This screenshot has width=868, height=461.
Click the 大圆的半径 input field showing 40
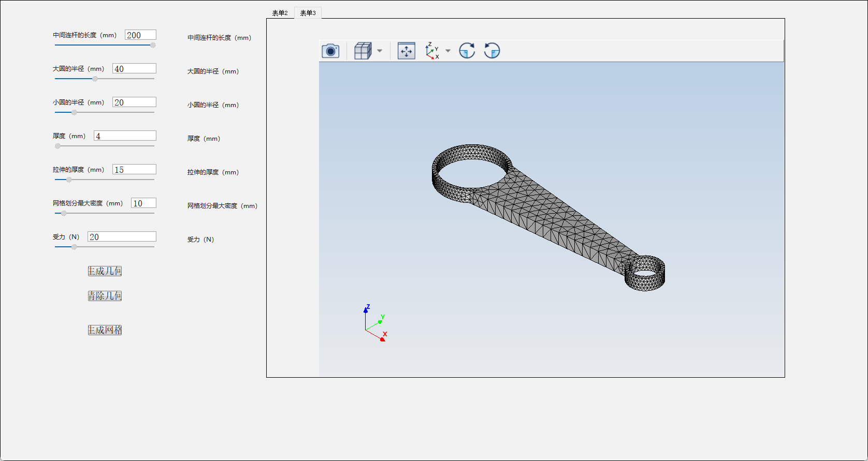click(134, 68)
